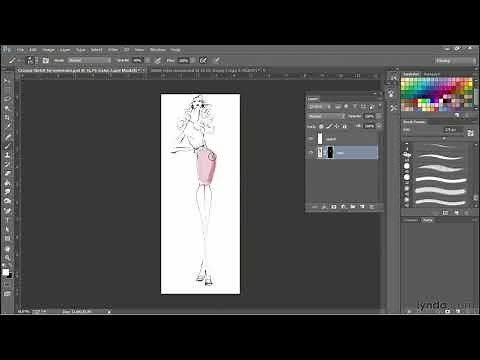Switch to the second document tab
The width and height of the screenshot is (480, 360).
point(206,70)
